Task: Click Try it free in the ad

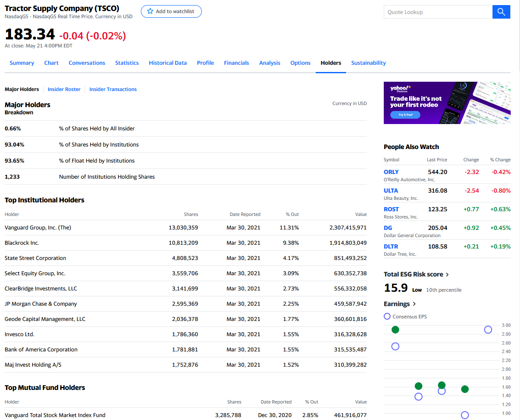Action: [x=405, y=115]
